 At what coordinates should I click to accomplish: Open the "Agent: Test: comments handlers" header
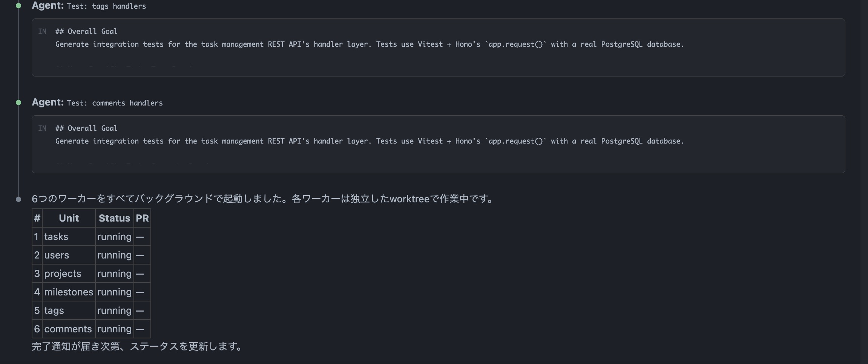(97, 103)
